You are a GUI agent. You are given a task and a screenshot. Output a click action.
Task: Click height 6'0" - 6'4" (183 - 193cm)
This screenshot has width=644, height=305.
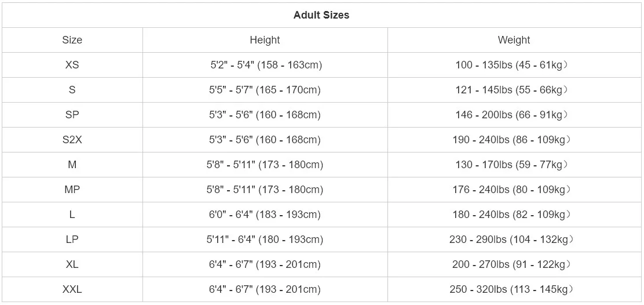(265, 215)
